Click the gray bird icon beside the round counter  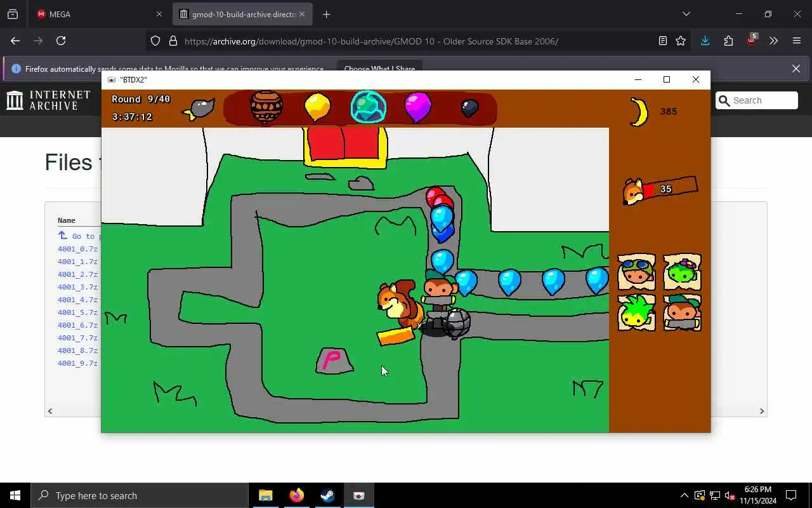tap(199, 109)
